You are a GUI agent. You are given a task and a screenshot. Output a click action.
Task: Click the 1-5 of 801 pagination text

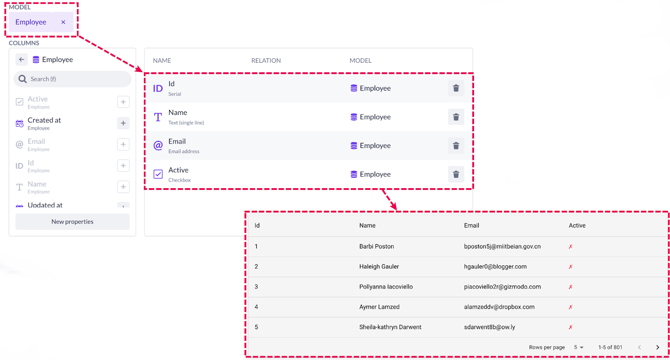[610, 347]
